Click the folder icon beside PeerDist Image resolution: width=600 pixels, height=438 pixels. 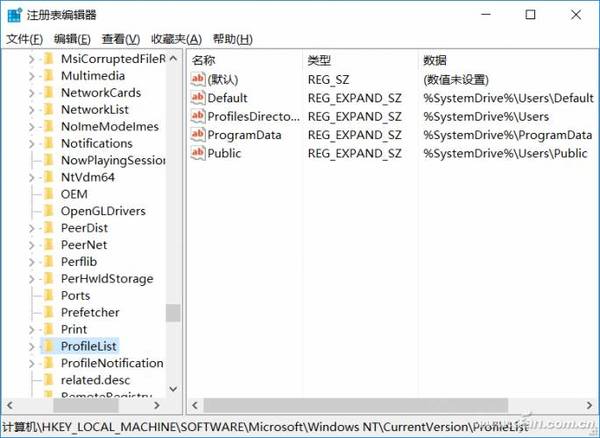tap(49, 228)
